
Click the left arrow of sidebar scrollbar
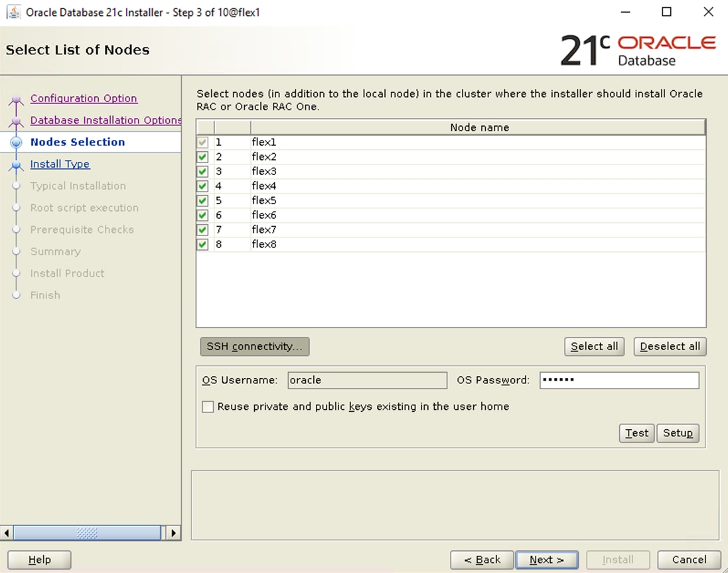click(x=7, y=533)
